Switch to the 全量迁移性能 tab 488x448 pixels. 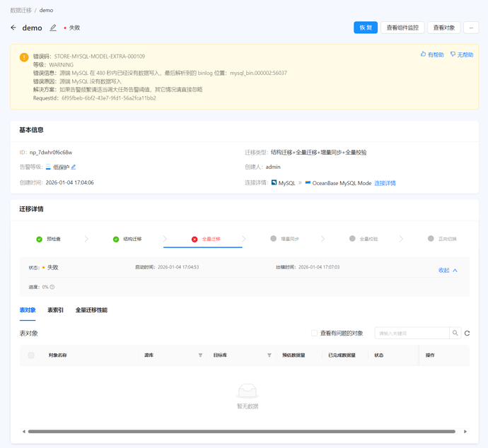tap(91, 310)
